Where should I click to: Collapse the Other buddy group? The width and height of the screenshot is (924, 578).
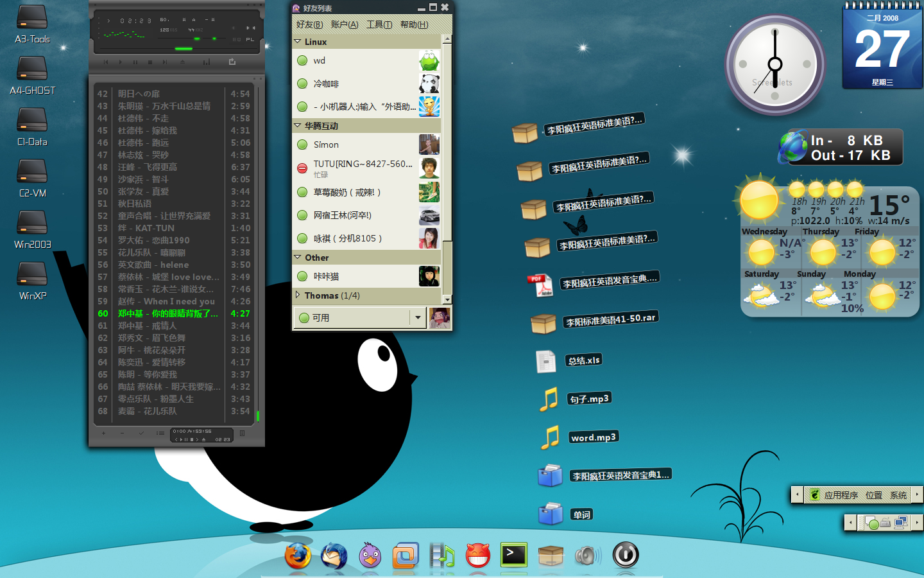tap(297, 258)
